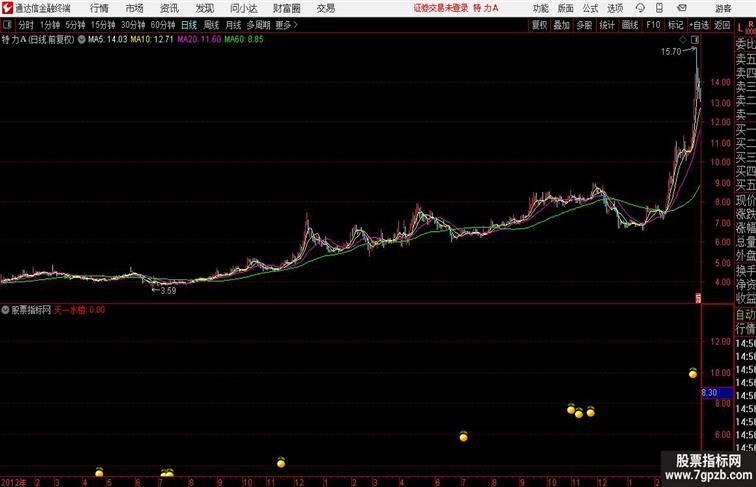Open the 交易 menu
The image size is (756, 487).
coord(325,8)
